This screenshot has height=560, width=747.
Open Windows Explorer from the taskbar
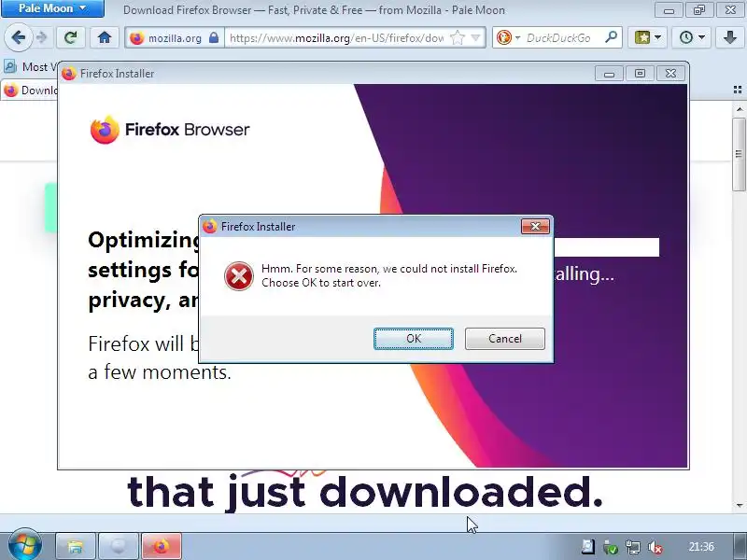[x=76, y=546]
